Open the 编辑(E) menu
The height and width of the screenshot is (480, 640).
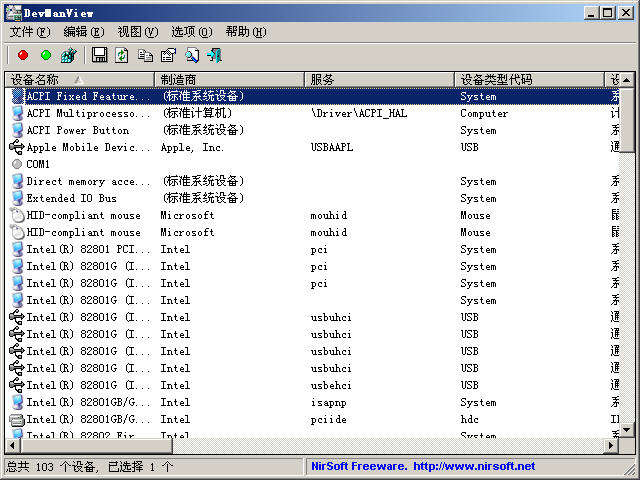tap(83, 32)
